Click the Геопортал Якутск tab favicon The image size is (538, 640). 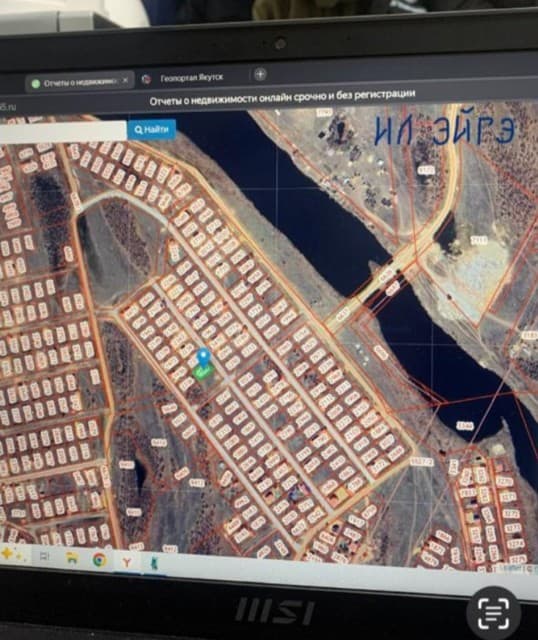click(146, 79)
